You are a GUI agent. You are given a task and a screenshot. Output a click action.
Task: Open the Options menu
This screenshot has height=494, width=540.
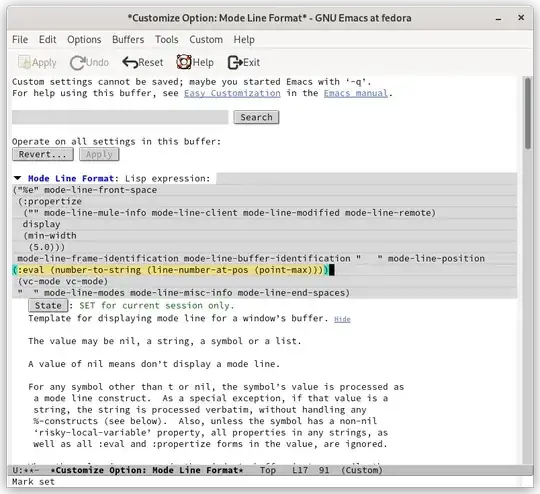[x=84, y=40]
